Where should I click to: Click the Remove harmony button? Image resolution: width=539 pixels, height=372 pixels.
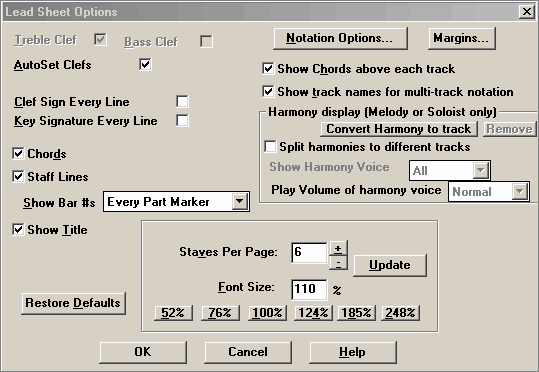(x=509, y=129)
